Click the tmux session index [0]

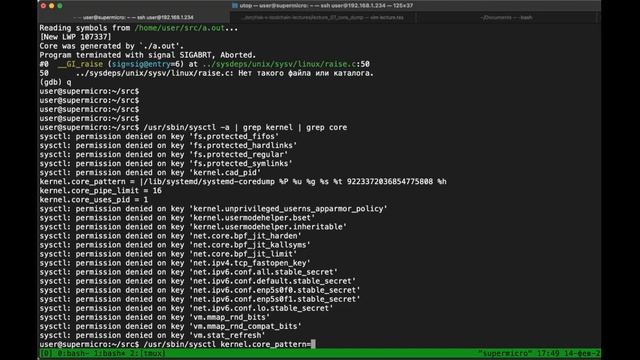click(46, 353)
